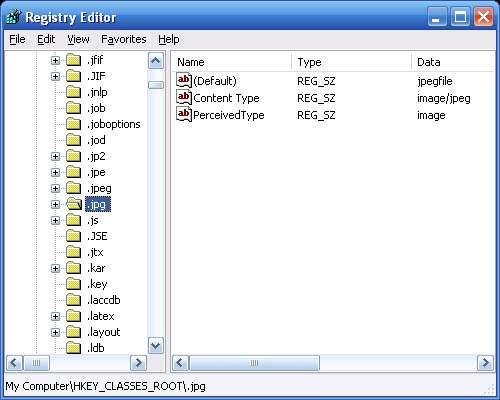This screenshot has width=500, height=400.
Task: Click the folder icon of .jtx
Action: pyautogui.click(x=74, y=252)
